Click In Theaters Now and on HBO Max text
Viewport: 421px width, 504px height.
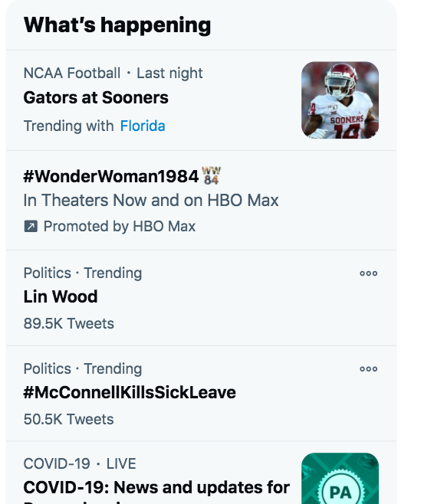[151, 200]
